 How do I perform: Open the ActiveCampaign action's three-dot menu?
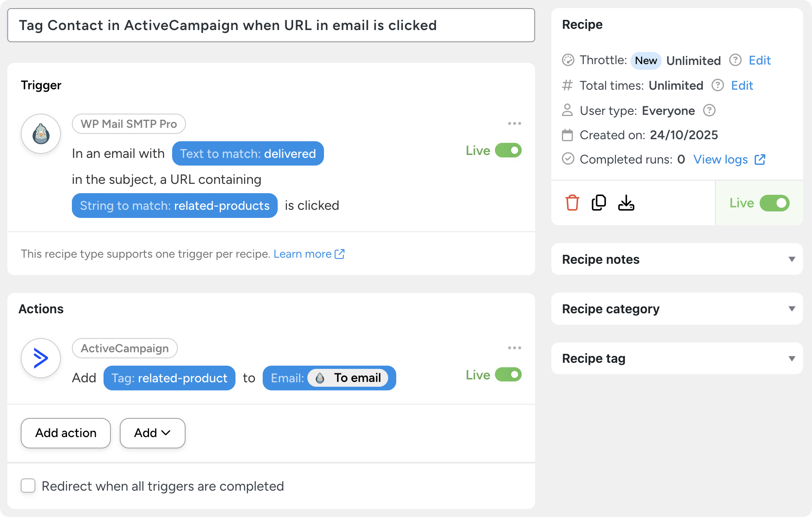514,348
